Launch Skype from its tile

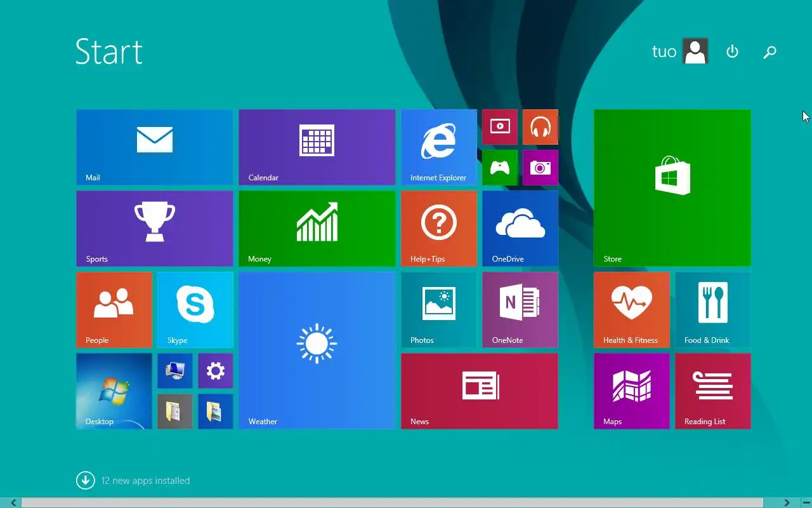point(195,310)
